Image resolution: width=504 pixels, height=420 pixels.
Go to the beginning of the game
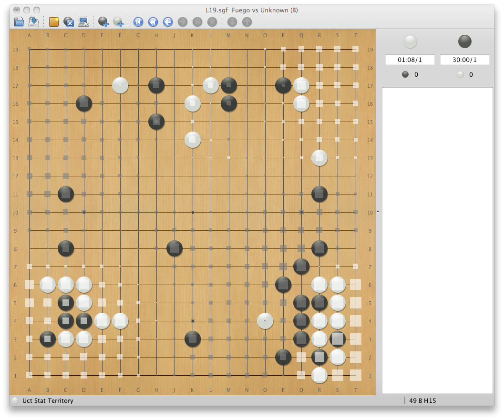point(138,21)
